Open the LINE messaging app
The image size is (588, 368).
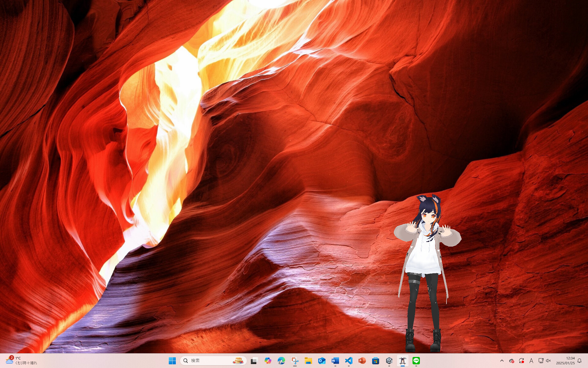pyautogui.click(x=416, y=361)
